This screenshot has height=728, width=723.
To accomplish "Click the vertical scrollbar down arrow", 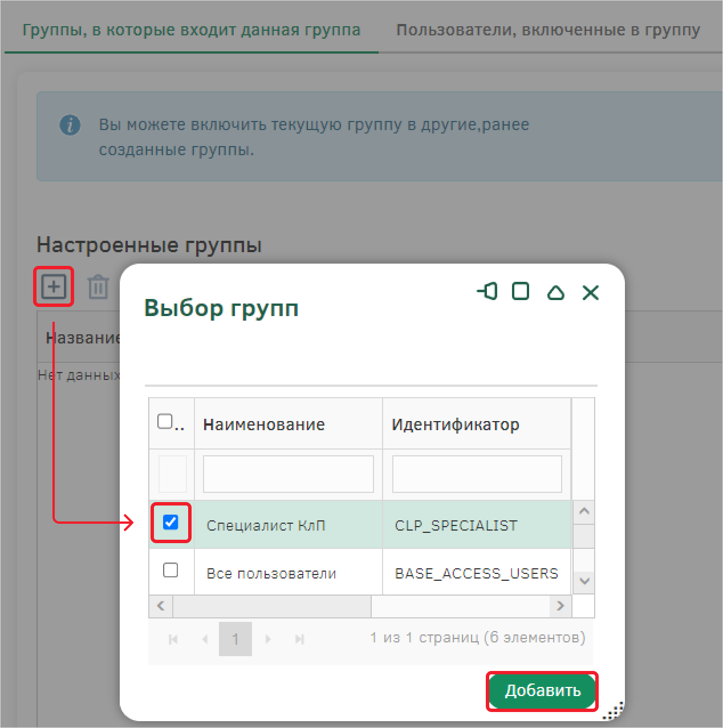I will tap(583, 581).
